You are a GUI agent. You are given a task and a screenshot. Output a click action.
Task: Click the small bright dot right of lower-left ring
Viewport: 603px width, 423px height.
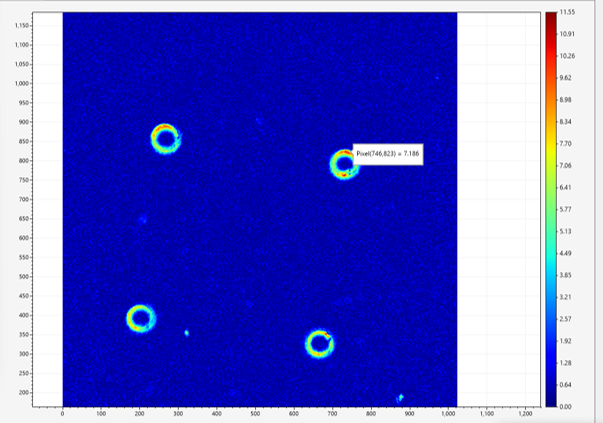[187, 332]
